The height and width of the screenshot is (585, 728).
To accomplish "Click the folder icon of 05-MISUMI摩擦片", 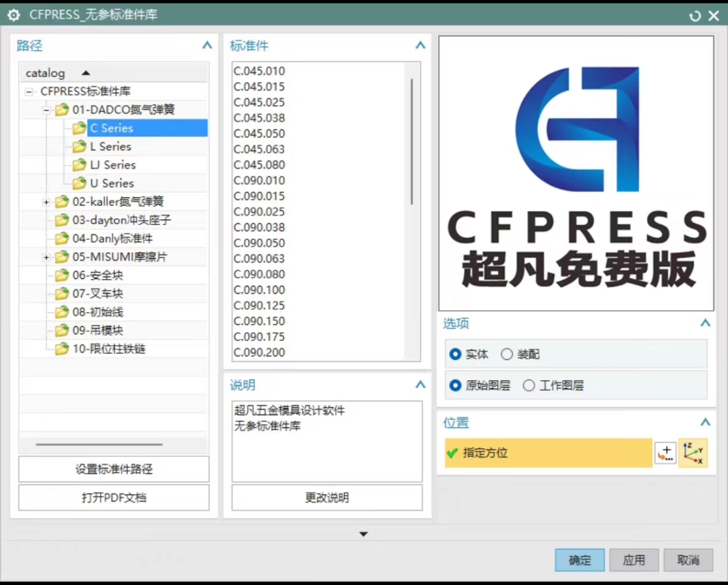I will (x=62, y=257).
